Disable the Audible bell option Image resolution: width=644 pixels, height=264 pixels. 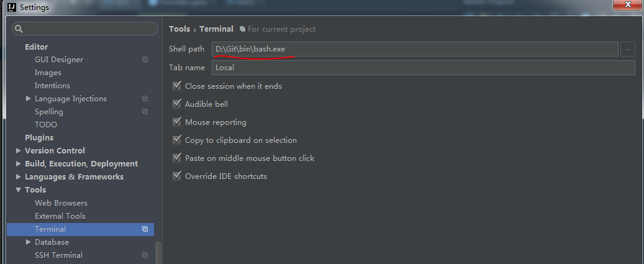tap(177, 104)
